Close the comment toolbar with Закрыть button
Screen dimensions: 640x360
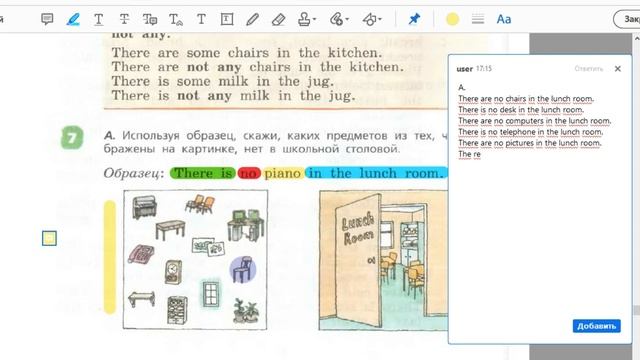[627, 19]
